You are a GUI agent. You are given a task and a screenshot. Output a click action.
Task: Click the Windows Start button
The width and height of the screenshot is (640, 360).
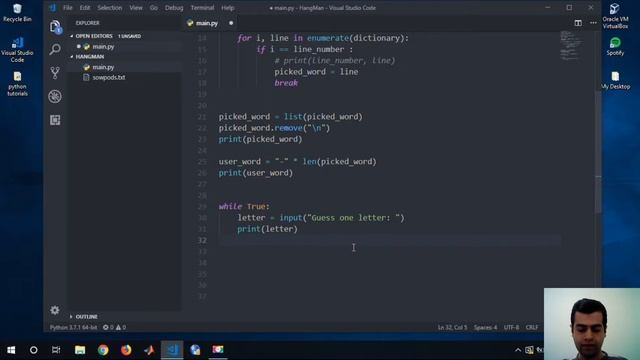11,350
